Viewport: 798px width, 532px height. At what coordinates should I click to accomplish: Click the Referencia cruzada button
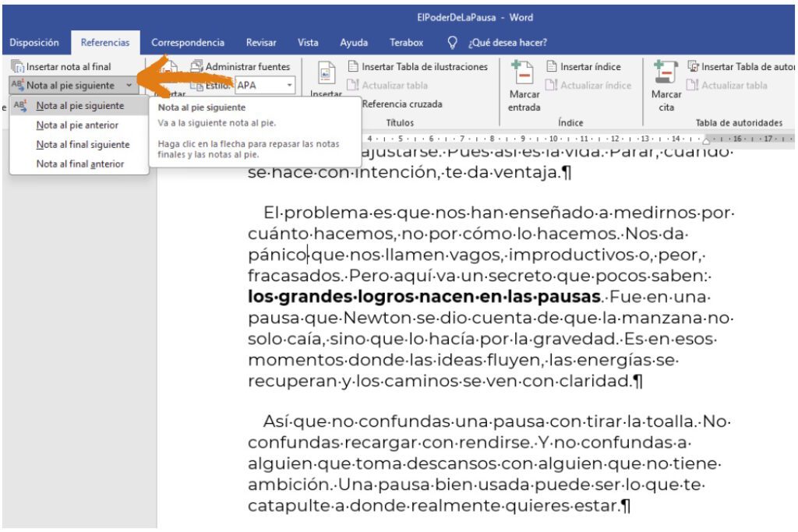[401, 104]
